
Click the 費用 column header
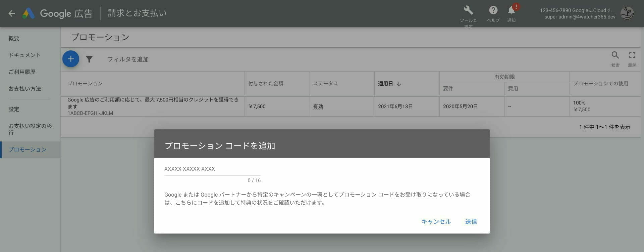(513, 89)
